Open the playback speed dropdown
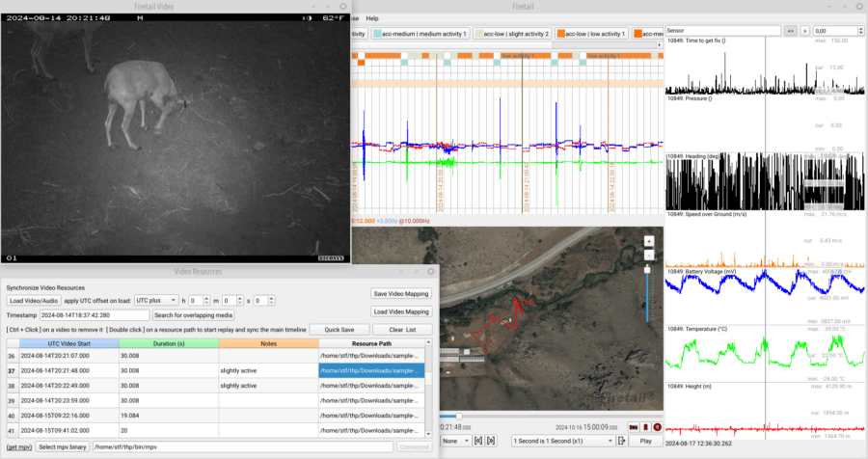The width and height of the screenshot is (868, 459). click(x=562, y=441)
